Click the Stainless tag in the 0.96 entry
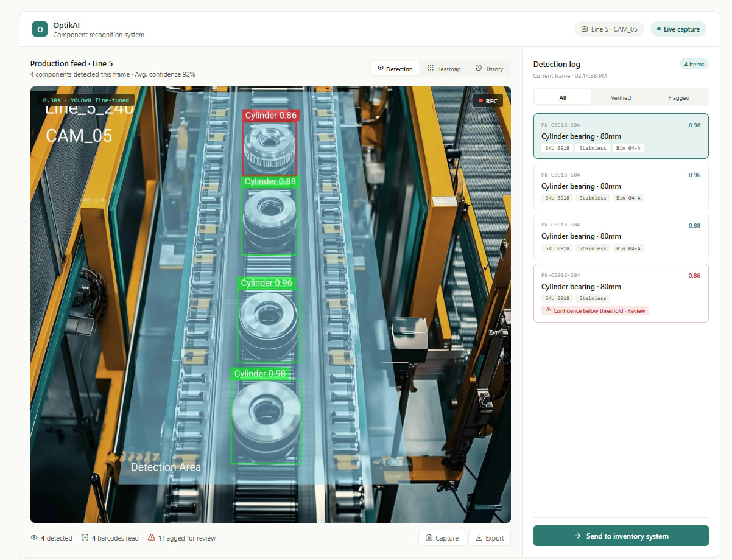Image resolution: width=732 pixels, height=560 pixels. (x=593, y=198)
